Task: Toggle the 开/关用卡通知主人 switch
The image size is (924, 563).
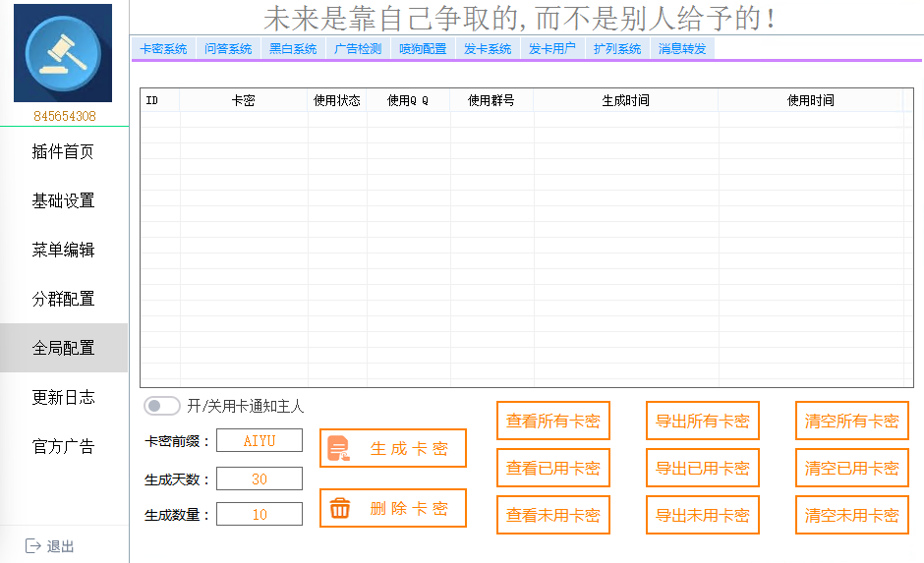Action: point(162,406)
